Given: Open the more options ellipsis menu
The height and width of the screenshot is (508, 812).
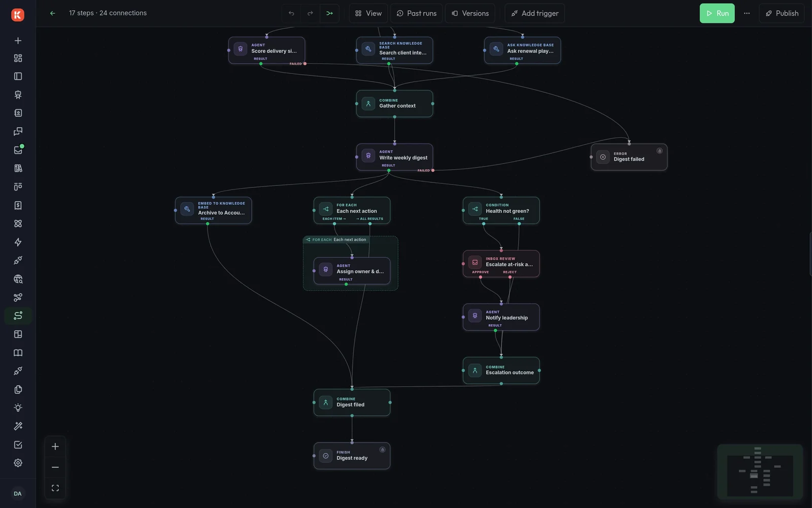Looking at the screenshot, I should pos(747,13).
